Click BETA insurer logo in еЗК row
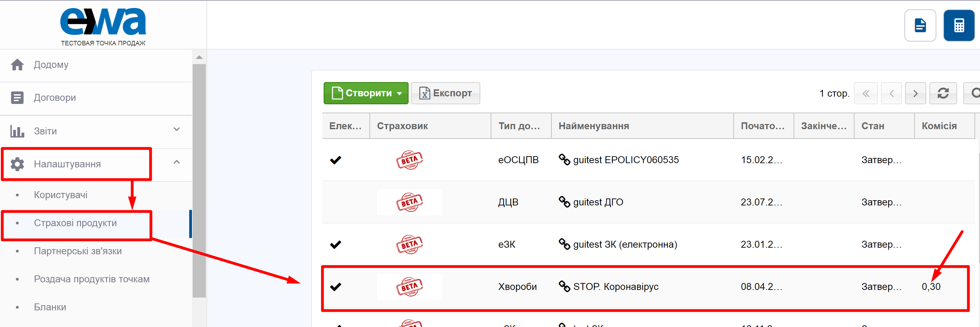Viewport: 980px width, 327px height. (409, 244)
